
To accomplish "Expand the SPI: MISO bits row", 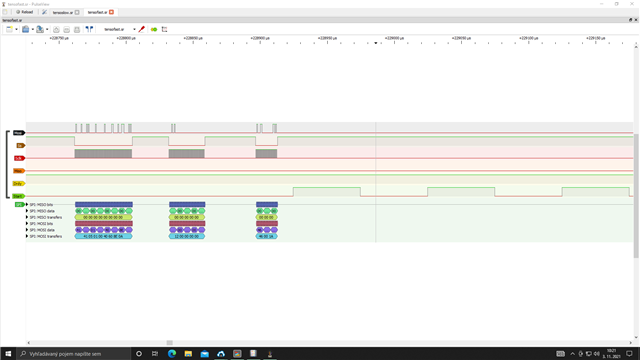I will 27,204.
